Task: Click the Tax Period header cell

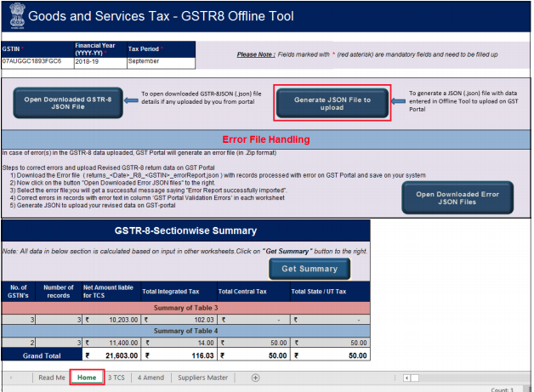Action: click(x=161, y=49)
